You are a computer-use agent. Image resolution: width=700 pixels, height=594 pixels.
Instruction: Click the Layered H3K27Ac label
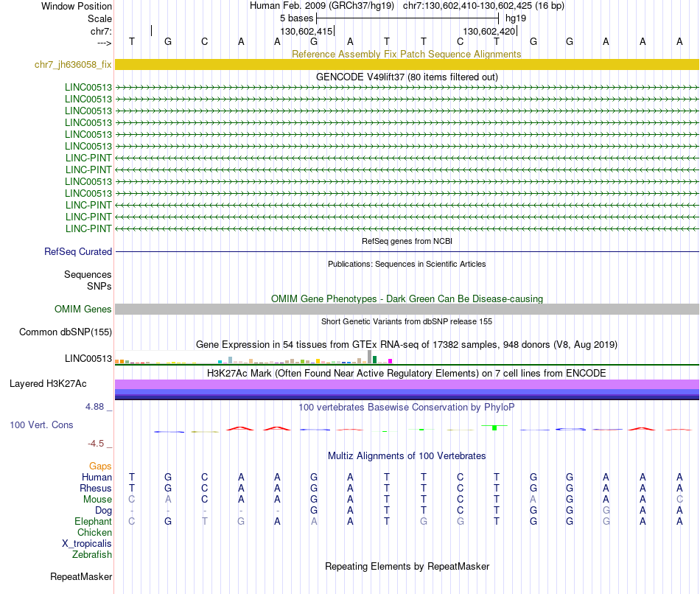pos(48,384)
